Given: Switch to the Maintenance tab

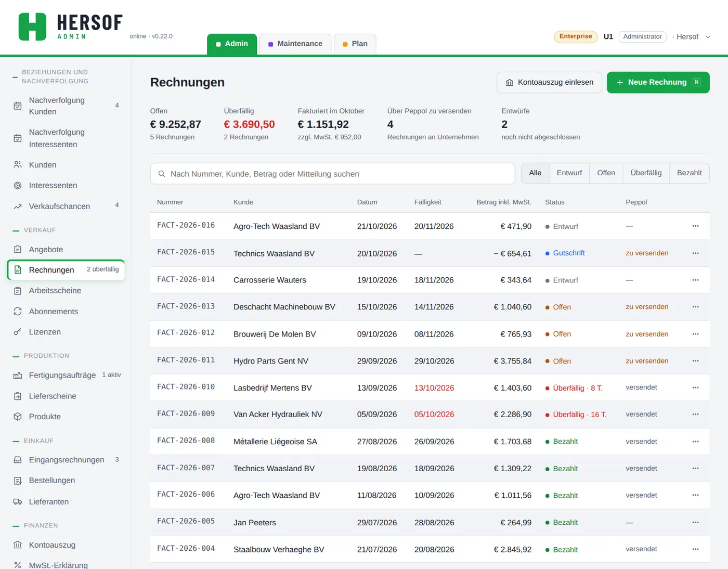Looking at the screenshot, I should (x=295, y=44).
